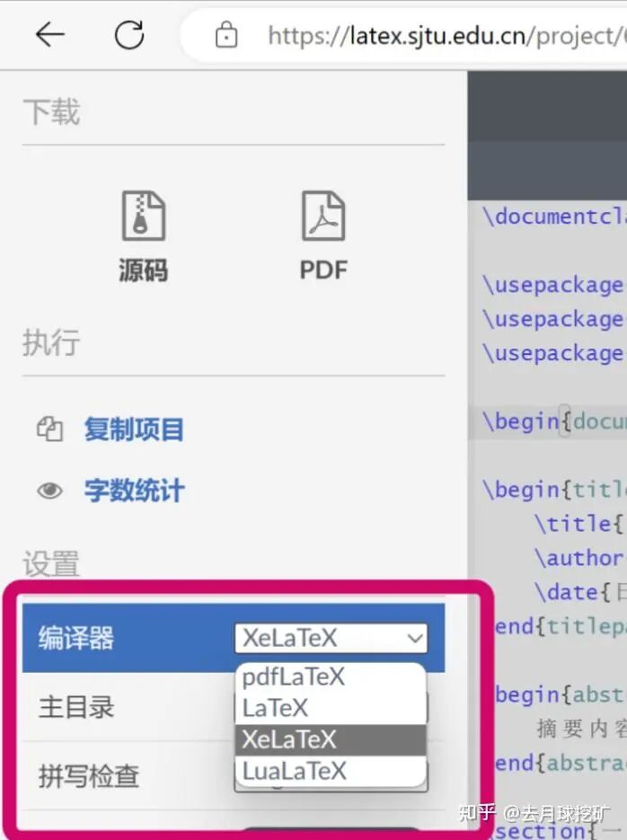Expand the 编译器 XeLaTeX dropdown

point(331,638)
